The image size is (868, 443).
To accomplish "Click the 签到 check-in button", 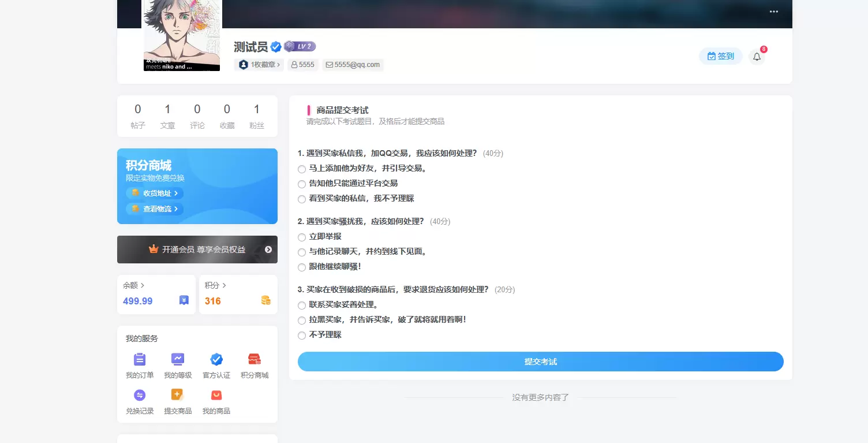I will (721, 56).
